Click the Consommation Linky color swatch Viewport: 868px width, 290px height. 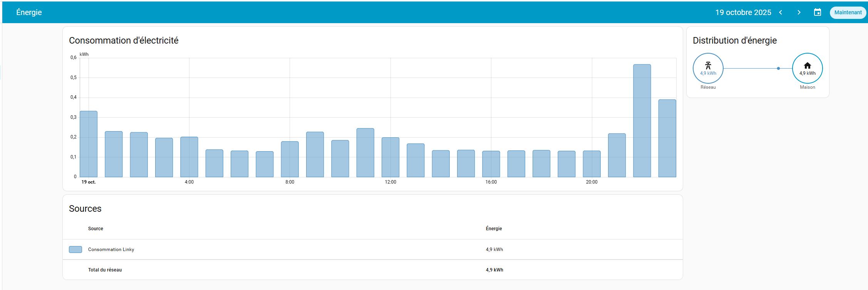point(75,250)
